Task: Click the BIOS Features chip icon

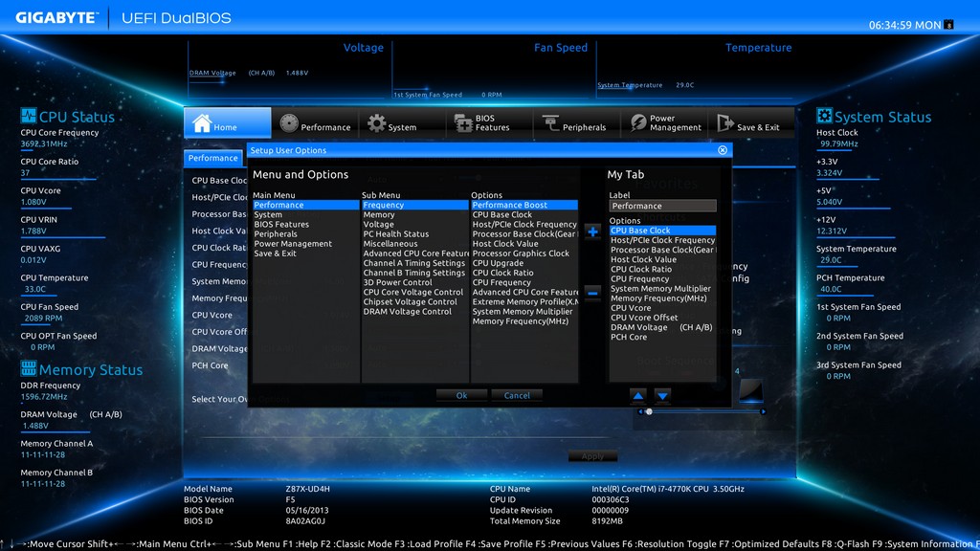Action: pyautogui.click(x=463, y=123)
